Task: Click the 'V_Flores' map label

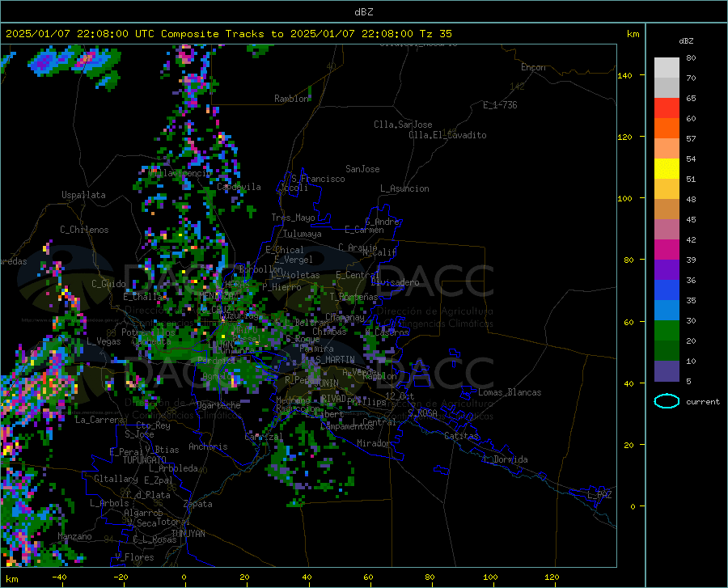Action: coord(134,557)
